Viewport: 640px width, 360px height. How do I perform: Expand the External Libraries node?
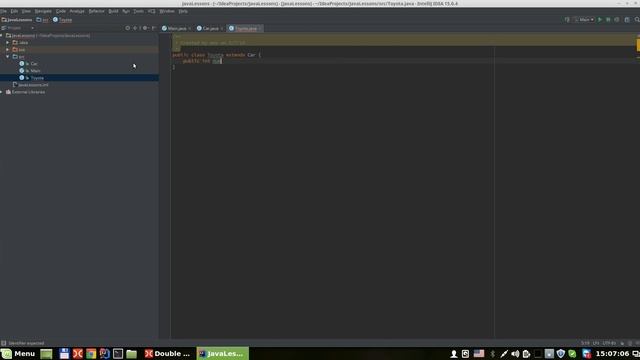coord(2,92)
